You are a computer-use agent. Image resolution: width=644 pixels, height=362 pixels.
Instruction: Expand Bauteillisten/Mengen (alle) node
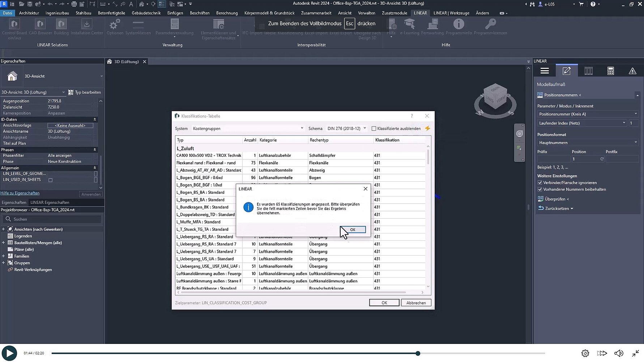(3, 243)
